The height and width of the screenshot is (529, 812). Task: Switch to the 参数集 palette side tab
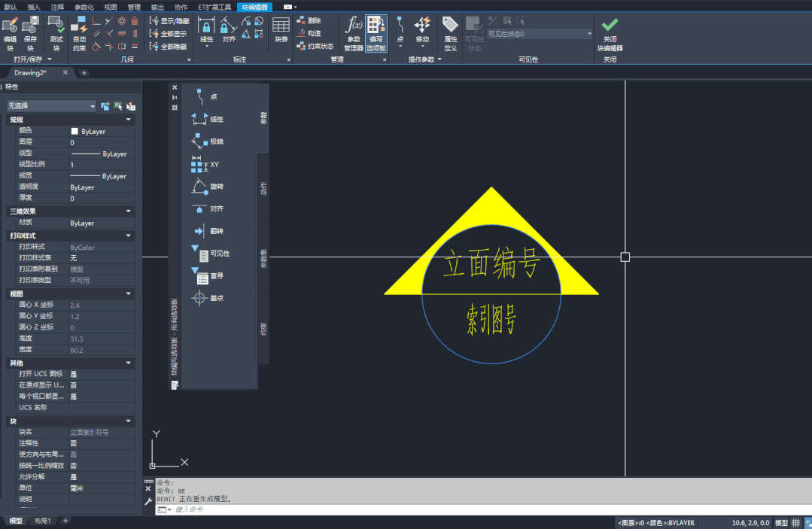[263, 258]
